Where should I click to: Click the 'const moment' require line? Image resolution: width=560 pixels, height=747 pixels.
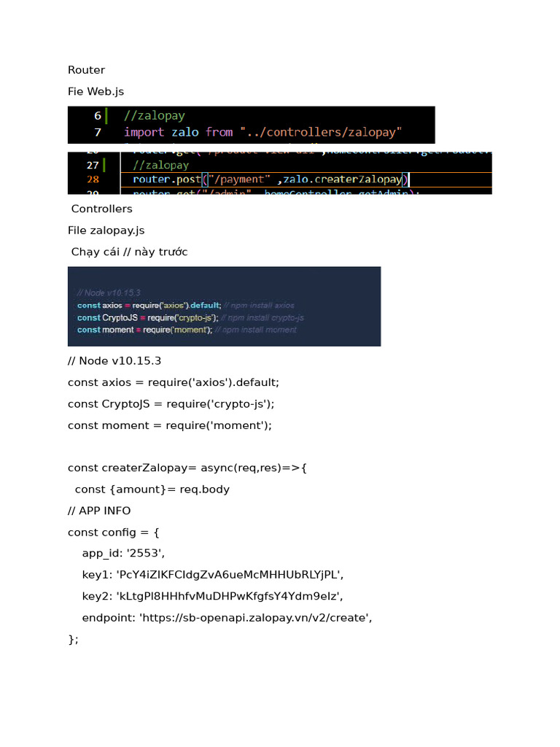click(x=169, y=425)
